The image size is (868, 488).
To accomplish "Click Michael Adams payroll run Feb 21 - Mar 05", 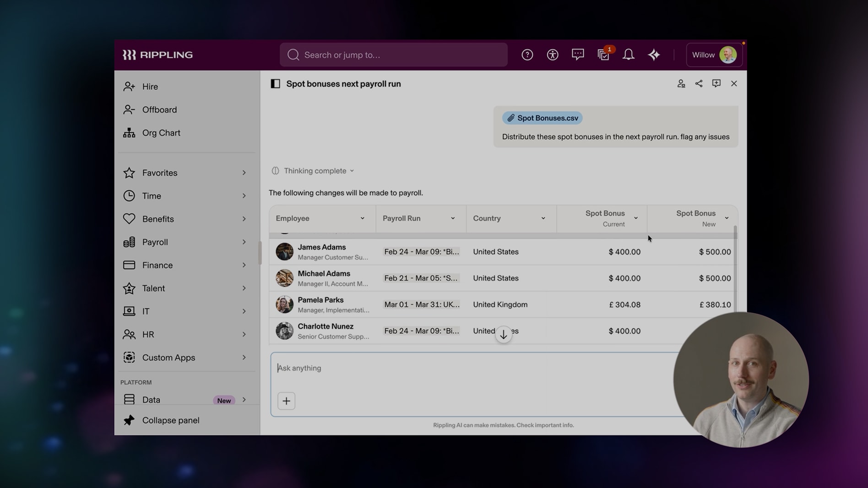I will (421, 278).
